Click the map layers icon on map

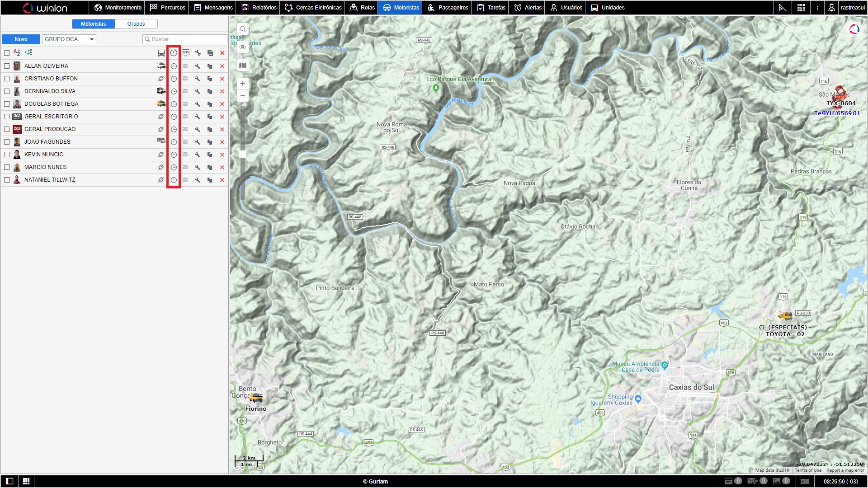click(243, 66)
